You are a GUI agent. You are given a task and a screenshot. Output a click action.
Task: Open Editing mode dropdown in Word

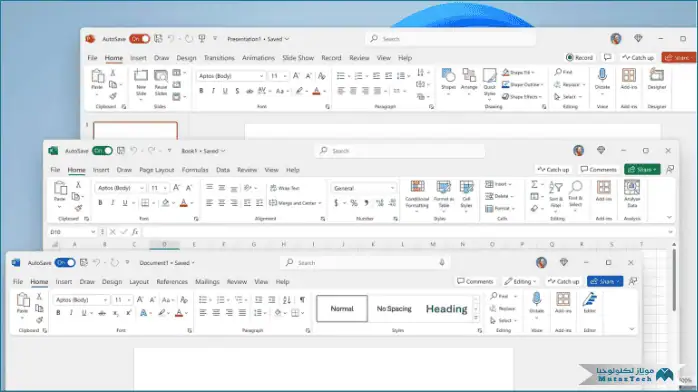(520, 282)
